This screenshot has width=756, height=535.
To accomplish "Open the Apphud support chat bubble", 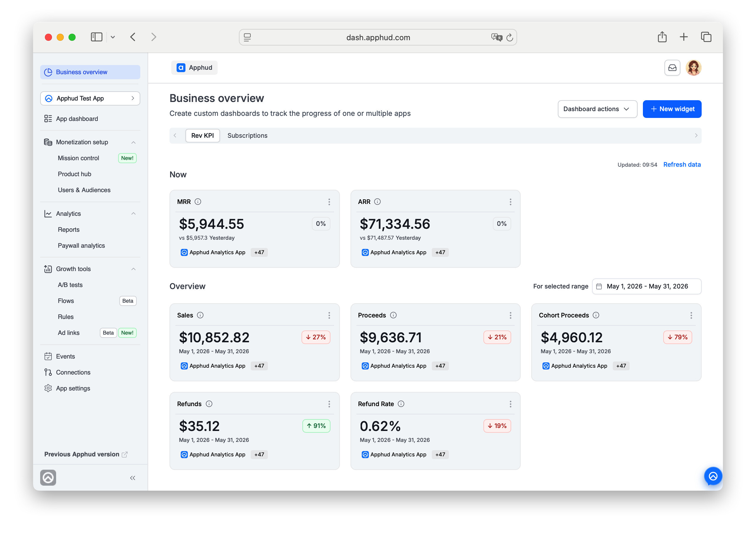I will point(713,476).
